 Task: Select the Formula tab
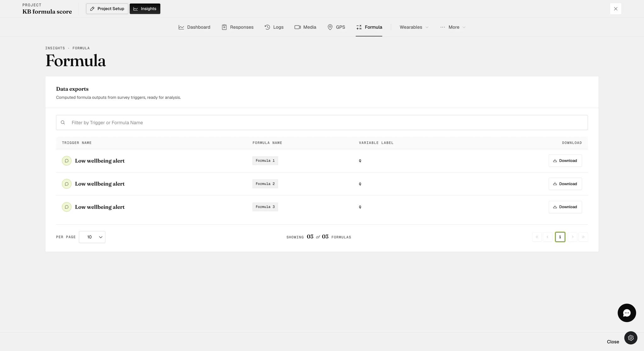(x=369, y=27)
